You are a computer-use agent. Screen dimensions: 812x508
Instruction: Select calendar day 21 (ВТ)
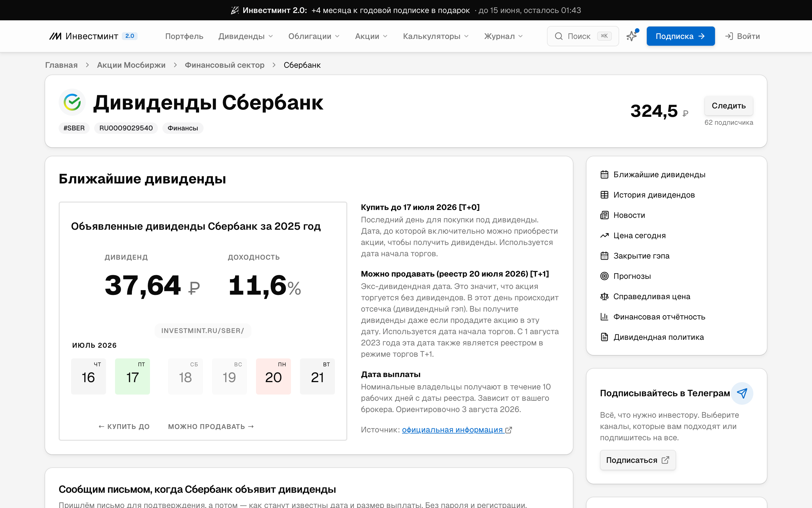317,376
